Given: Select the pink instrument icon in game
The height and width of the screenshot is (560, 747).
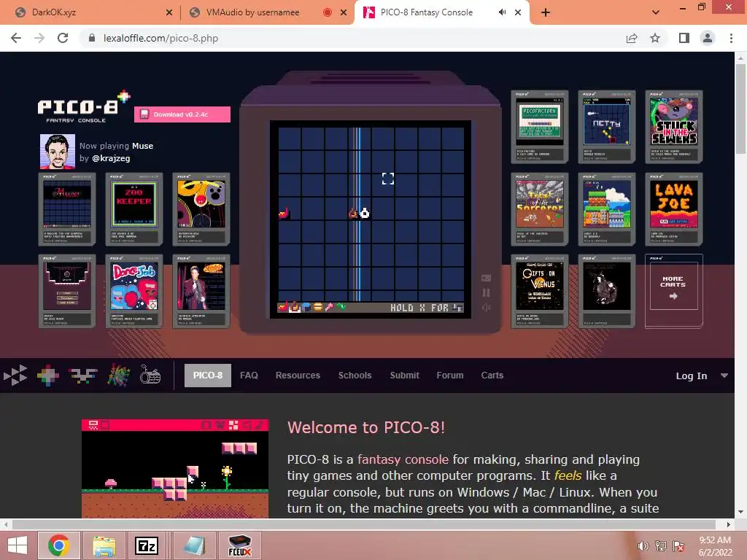Looking at the screenshot, I should tap(329, 307).
